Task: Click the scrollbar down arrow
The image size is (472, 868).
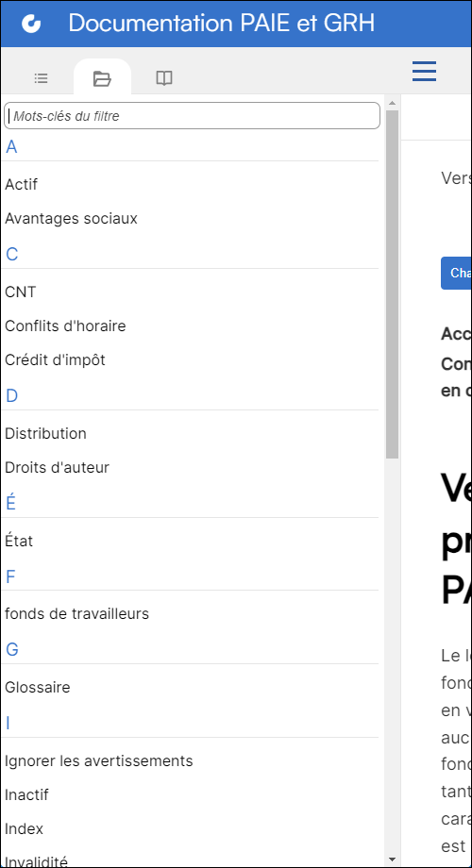Action: (x=392, y=860)
